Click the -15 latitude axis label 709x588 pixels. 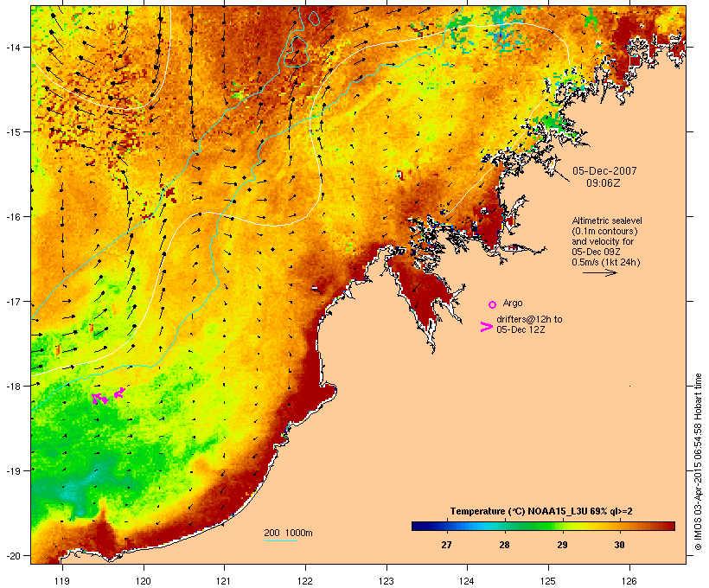point(12,132)
